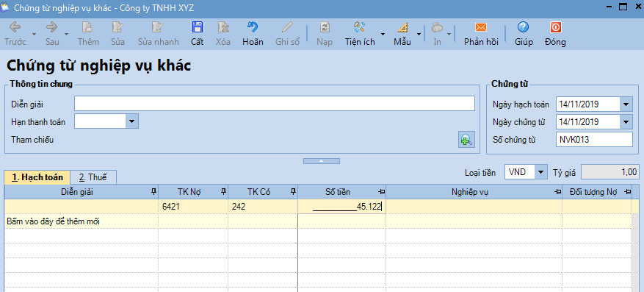Open the Loại tiền currency dropdown
Image resolution: width=644 pixels, height=292 pixels.
(541, 171)
